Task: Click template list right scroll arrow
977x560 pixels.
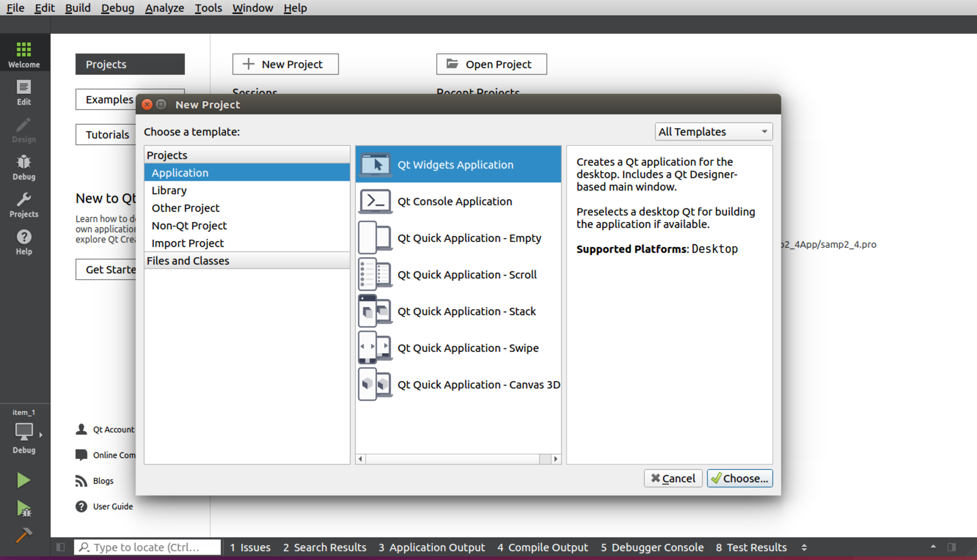Action: [x=556, y=459]
